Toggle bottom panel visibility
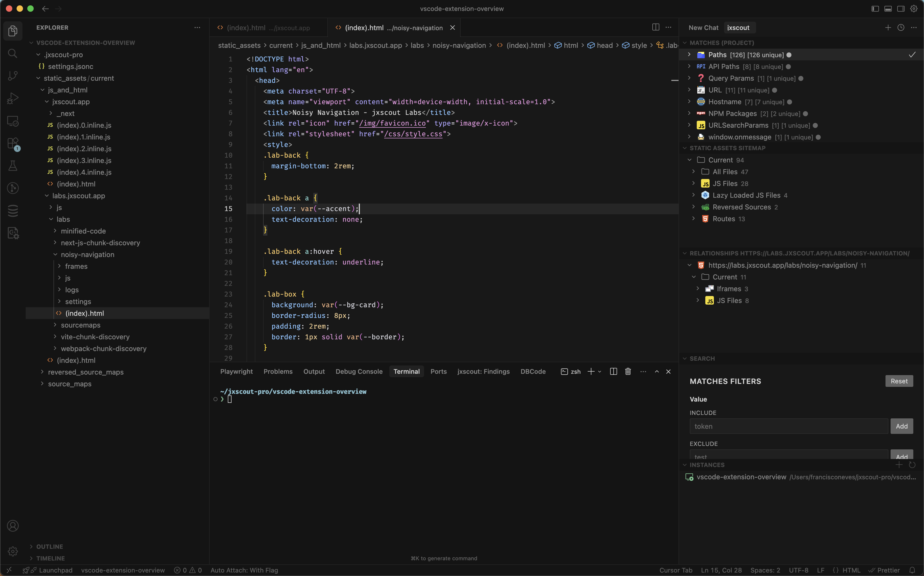 click(x=888, y=8)
